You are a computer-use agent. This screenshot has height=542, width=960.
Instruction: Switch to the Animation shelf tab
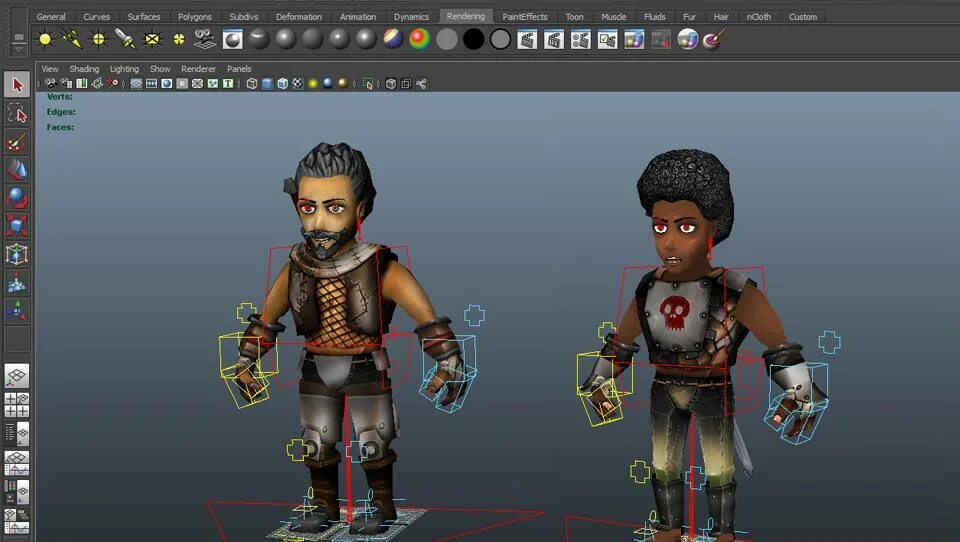click(x=358, y=17)
